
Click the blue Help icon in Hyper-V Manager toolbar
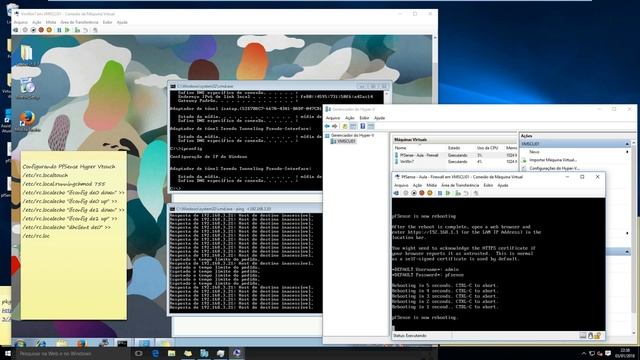click(x=362, y=126)
